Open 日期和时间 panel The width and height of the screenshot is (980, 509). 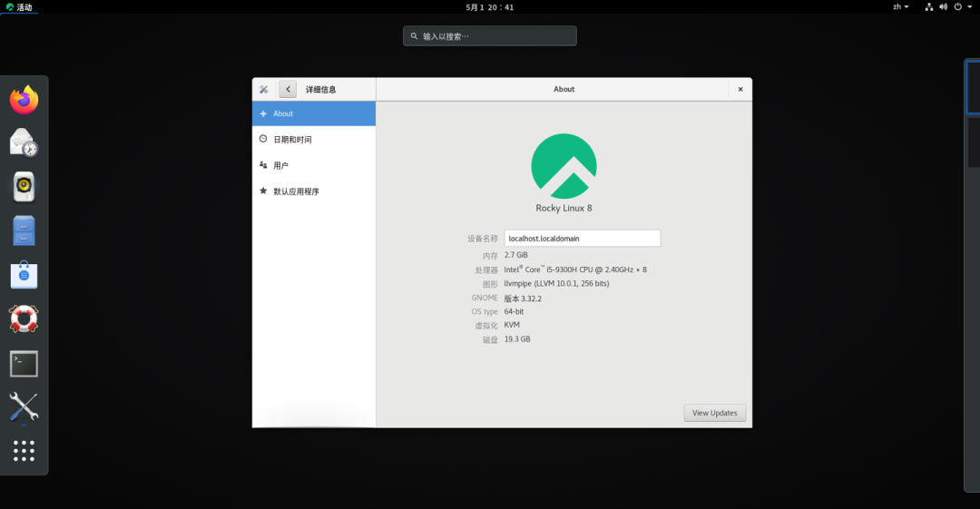pyautogui.click(x=314, y=140)
